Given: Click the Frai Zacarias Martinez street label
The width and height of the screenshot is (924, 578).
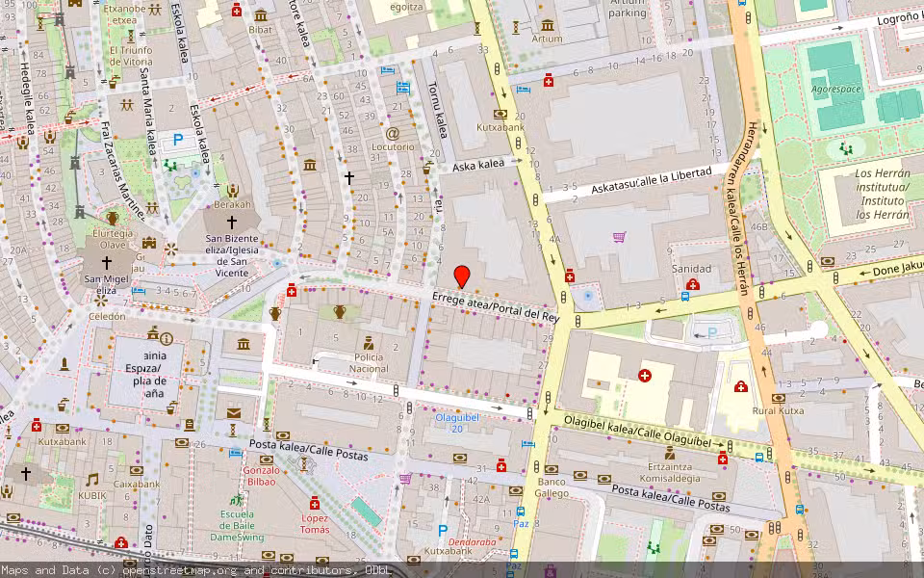Looking at the screenshot, I should point(121,171).
